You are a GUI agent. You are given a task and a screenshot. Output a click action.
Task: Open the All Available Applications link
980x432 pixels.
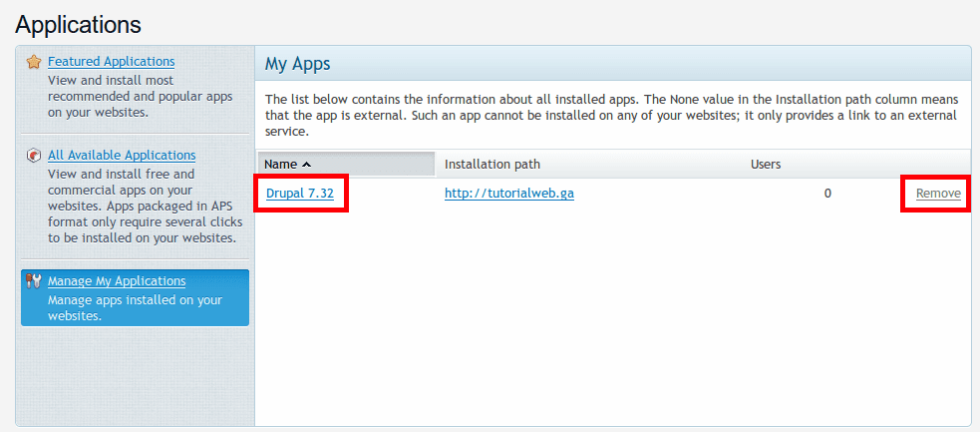point(122,155)
